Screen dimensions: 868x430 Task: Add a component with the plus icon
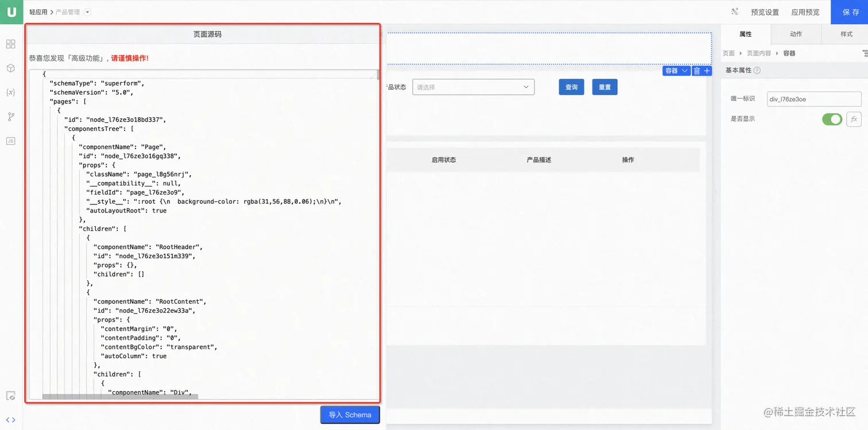pyautogui.click(x=707, y=71)
